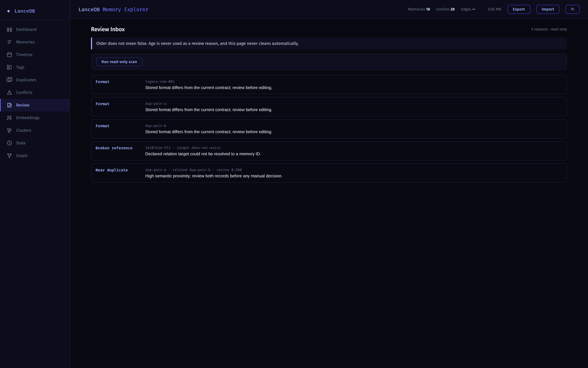Click the Review Inbox heading
The image size is (588, 368).
[108, 29]
